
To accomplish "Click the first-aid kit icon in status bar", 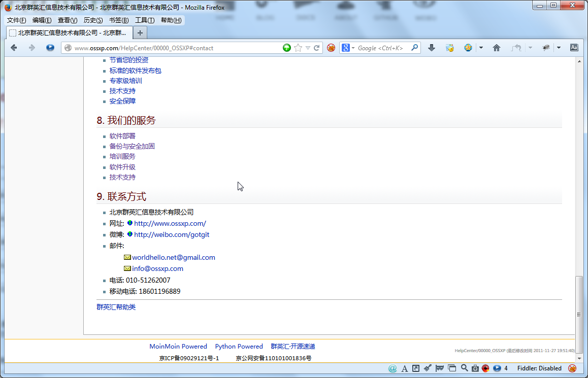I will click(x=475, y=368).
